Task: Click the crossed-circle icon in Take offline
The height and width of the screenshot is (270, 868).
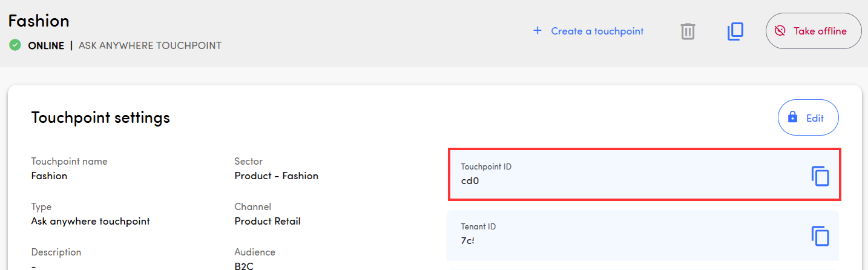Action: (x=780, y=31)
